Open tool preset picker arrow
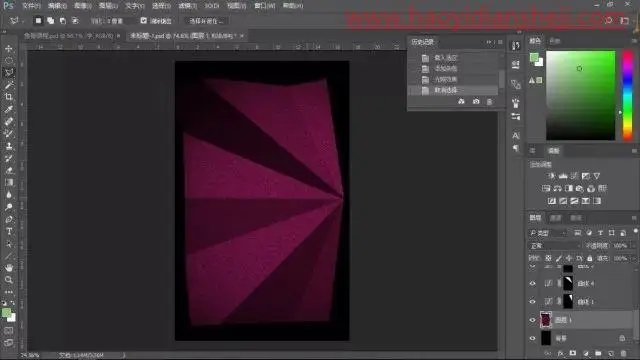Image resolution: width=640 pixels, height=360 pixels. click(x=23, y=21)
